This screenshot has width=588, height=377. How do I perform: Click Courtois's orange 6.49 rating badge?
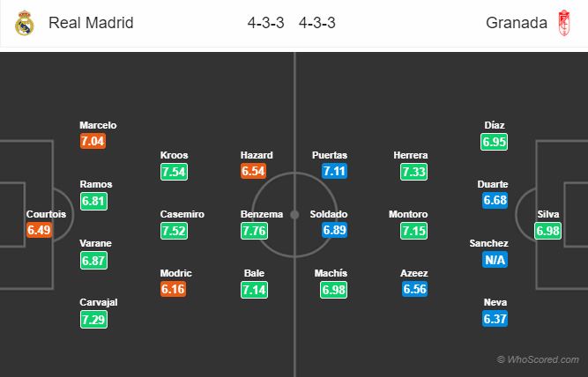click(39, 230)
